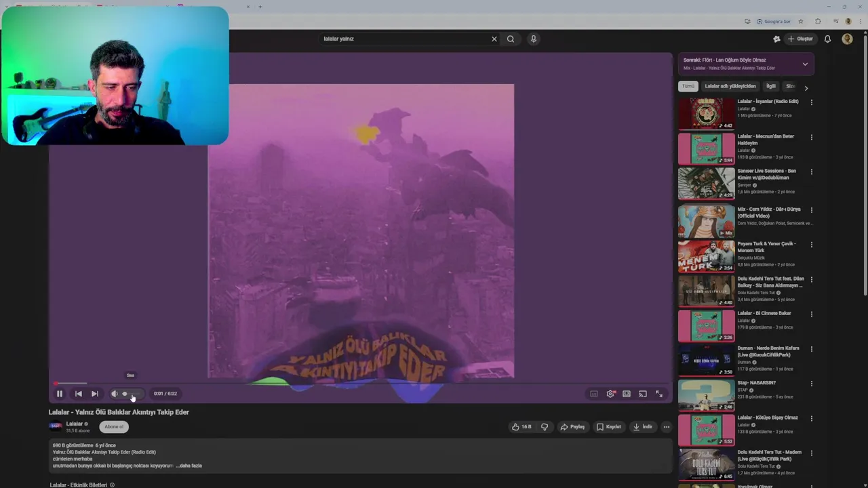Click the sparkle icon left of Oluştur
Viewport: 868px width, 488px height.
coord(776,39)
